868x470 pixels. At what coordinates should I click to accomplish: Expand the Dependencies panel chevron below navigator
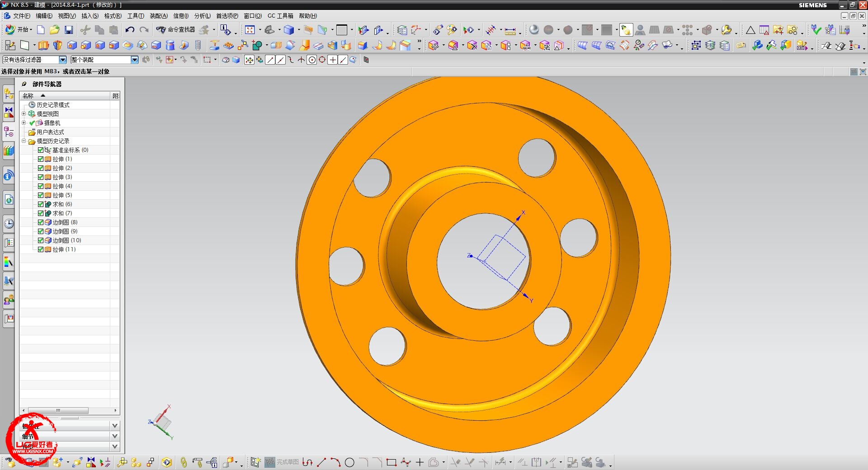click(115, 426)
